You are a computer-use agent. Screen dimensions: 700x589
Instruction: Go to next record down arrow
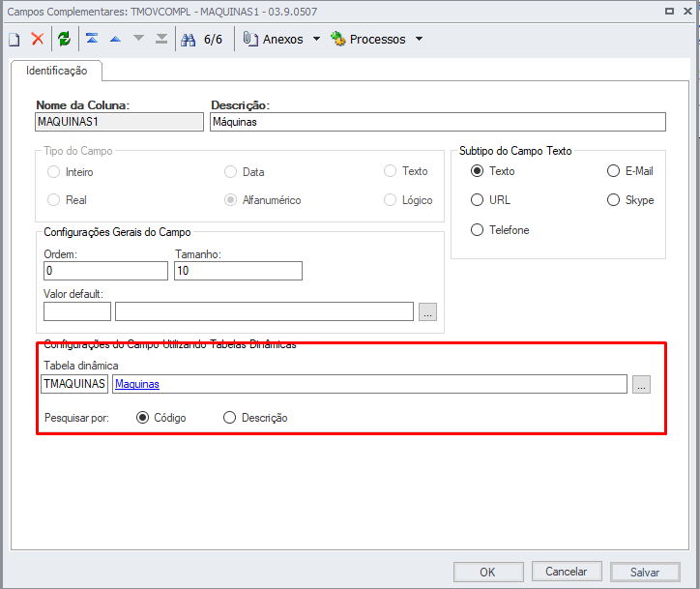coord(139,39)
